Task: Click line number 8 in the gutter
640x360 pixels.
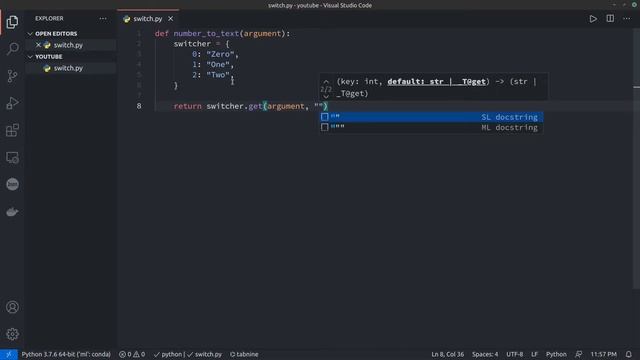Action: point(139,106)
